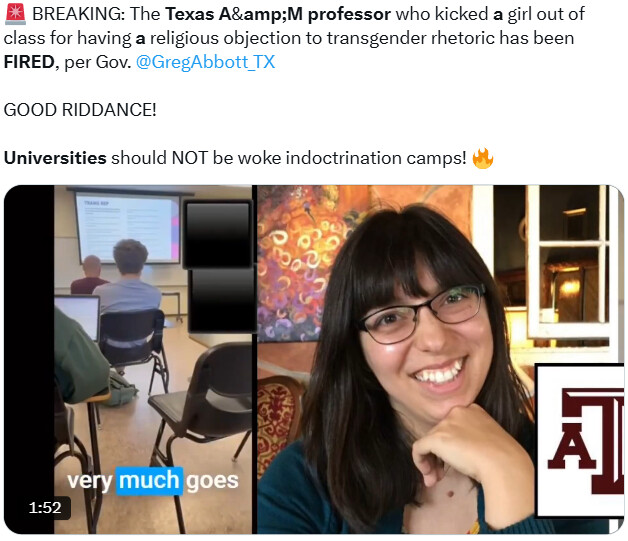Viewport: 628px width, 541px height.
Task: Click the upper black censor box
Action: (218, 235)
